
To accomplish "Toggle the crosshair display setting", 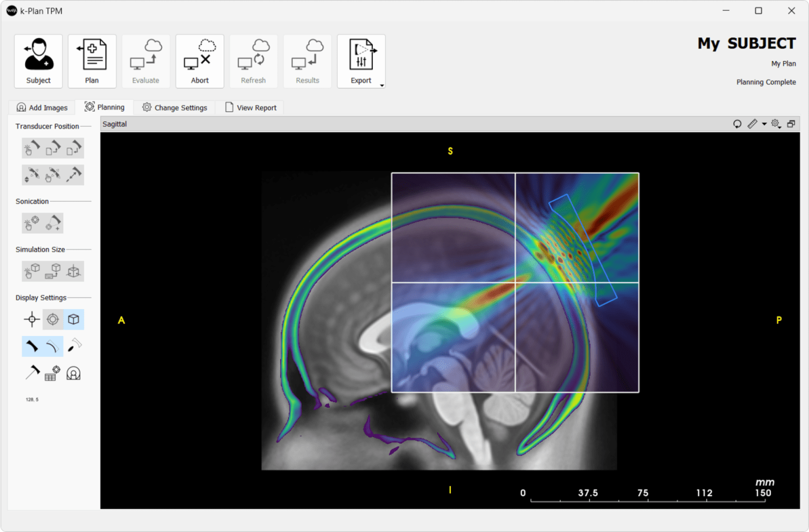I will (31, 319).
